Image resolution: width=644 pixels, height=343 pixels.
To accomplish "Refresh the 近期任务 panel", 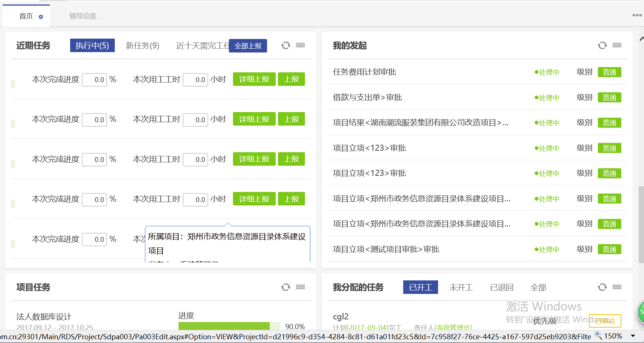I will click(286, 45).
